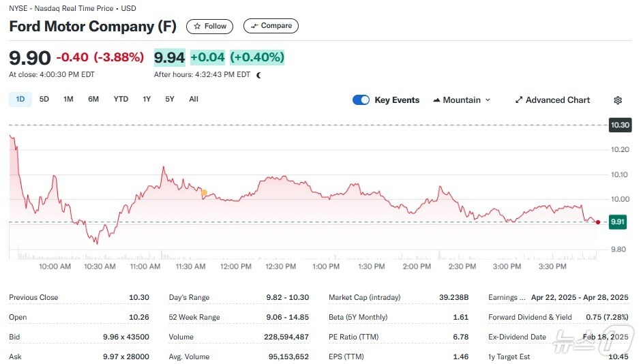Click the Compare button

click(x=271, y=26)
